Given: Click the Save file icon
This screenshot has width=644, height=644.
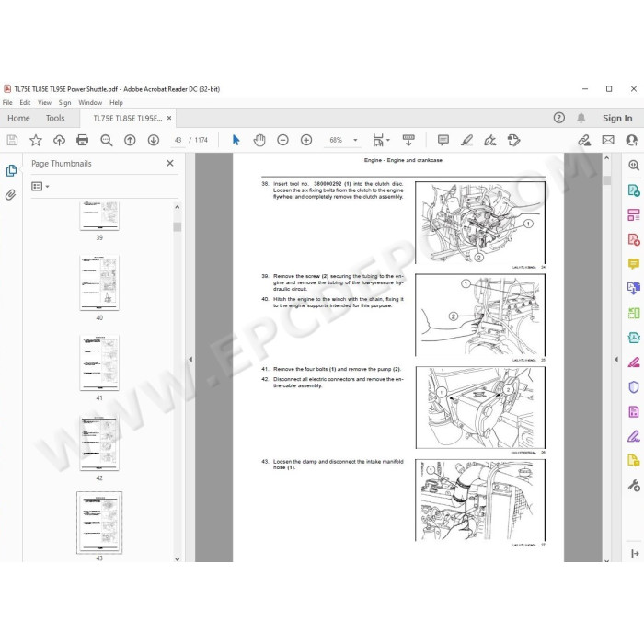Looking at the screenshot, I should click(12, 140).
